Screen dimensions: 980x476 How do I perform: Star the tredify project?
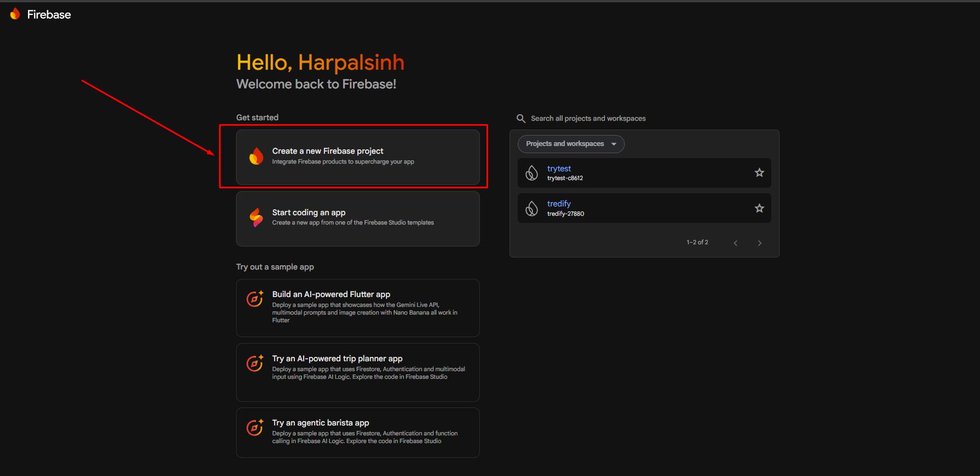pos(759,209)
